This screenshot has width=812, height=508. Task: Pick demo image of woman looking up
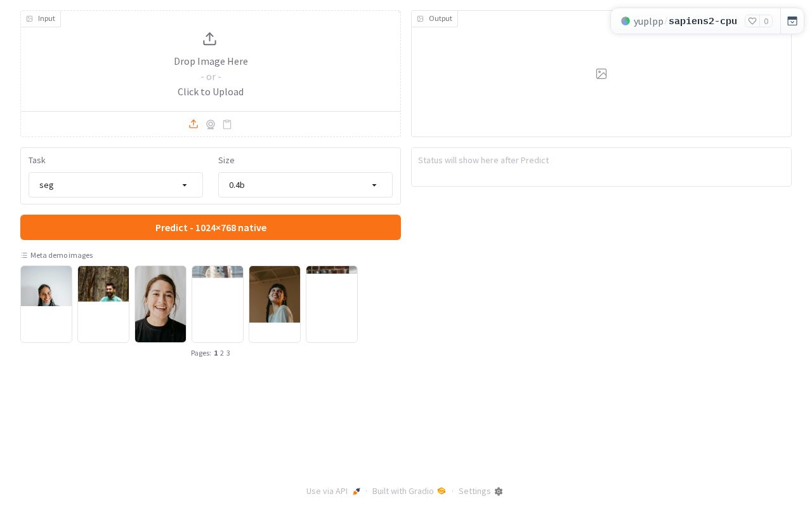pyautogui.click(x=275, y=304)
